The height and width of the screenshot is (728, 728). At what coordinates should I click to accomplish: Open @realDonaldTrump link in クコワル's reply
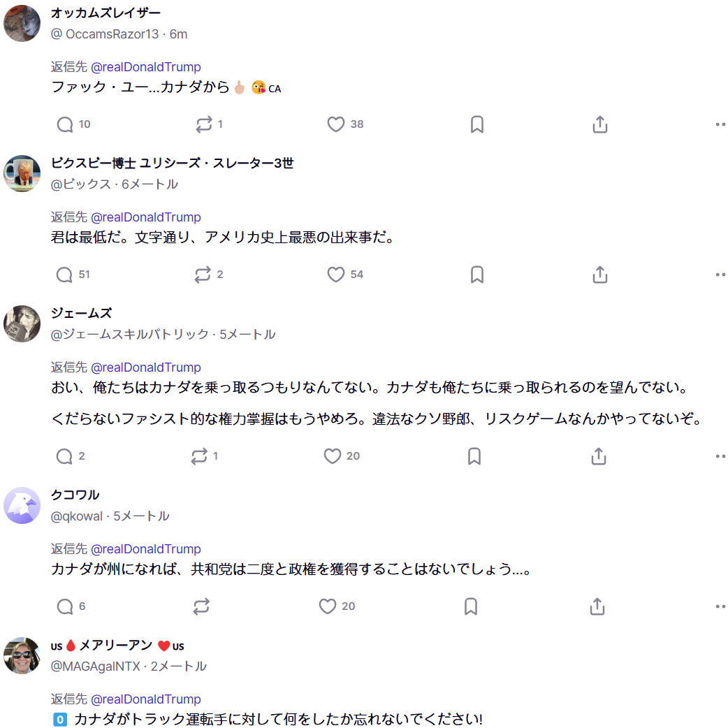click(x=146, y=549)
